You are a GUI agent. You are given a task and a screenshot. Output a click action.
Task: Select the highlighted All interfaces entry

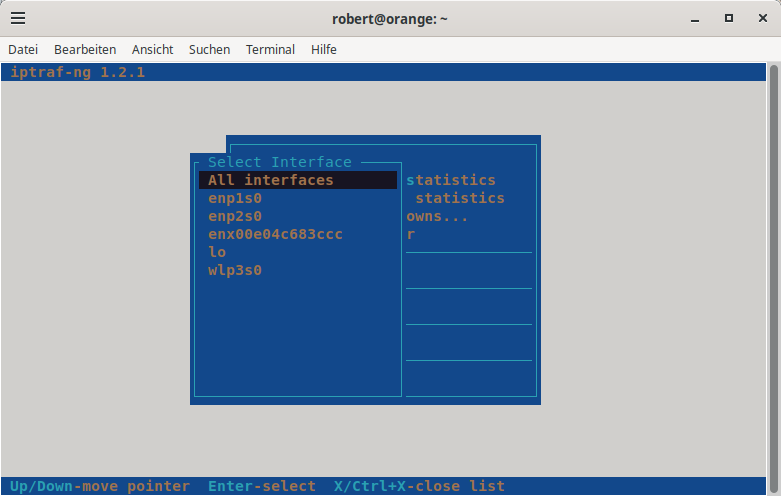271,180
